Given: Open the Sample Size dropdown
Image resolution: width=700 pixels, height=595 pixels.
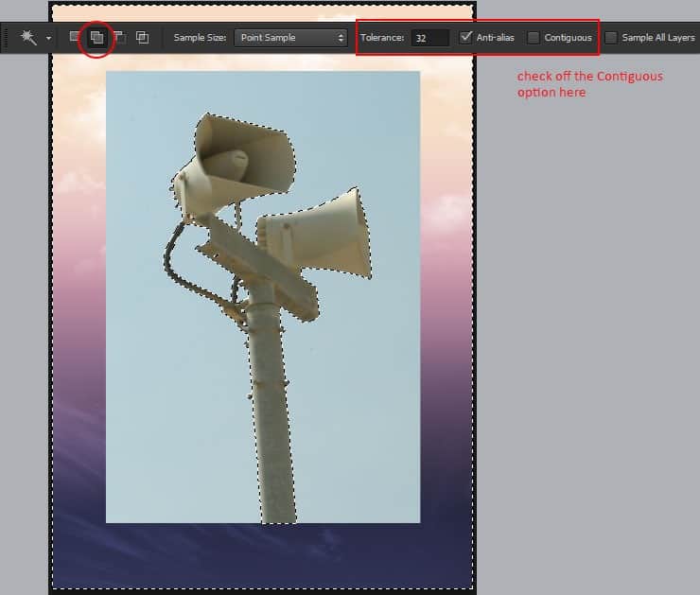Looking at the screenshot, I should (290, 38).
